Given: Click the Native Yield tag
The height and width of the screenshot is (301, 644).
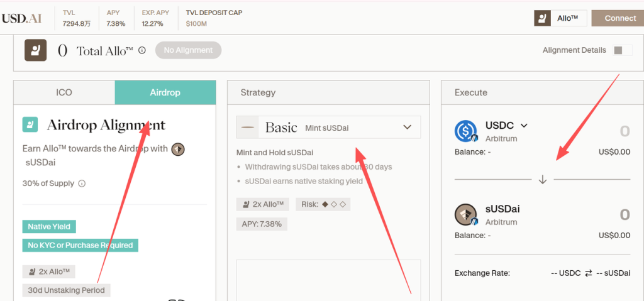Looking at the screenshot, I should 49,226.
